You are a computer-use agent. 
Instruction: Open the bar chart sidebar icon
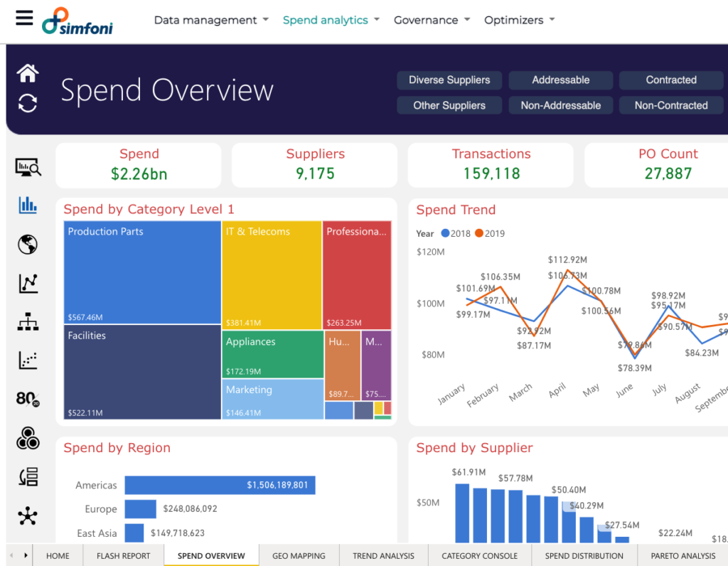pos(28,205)
